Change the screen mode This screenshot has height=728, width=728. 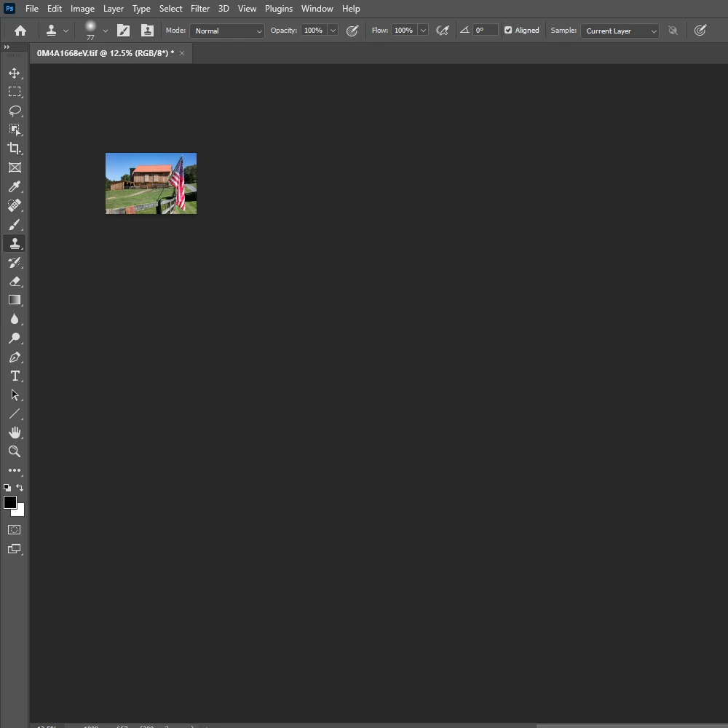tap(15, 549)
